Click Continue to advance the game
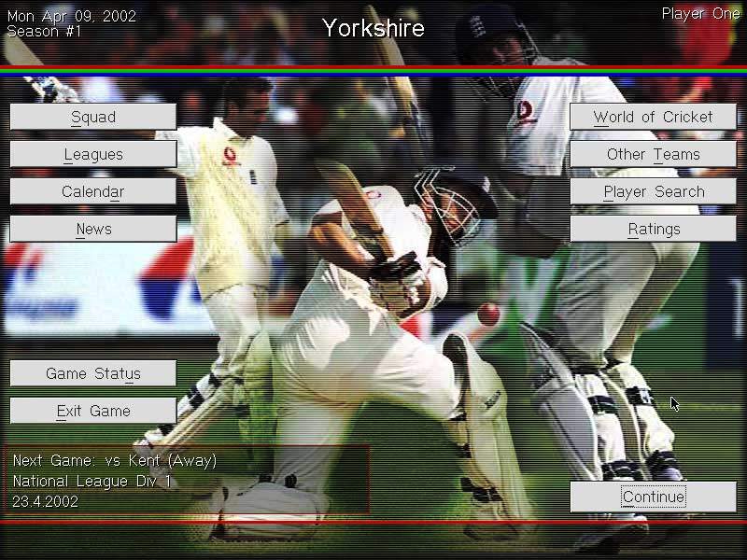Screen dimensions: 747x560 click(653, 497)
